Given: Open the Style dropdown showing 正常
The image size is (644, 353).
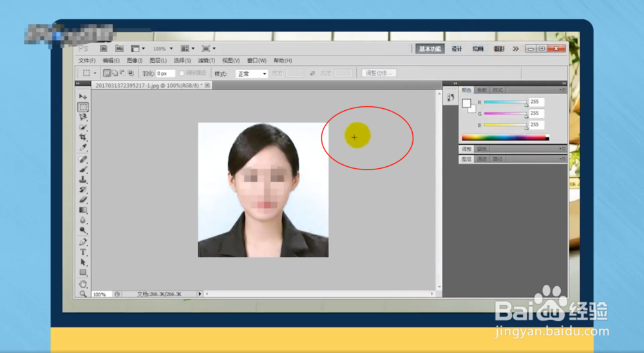Looking at the screenshot, I should click(x=252, y=73).
